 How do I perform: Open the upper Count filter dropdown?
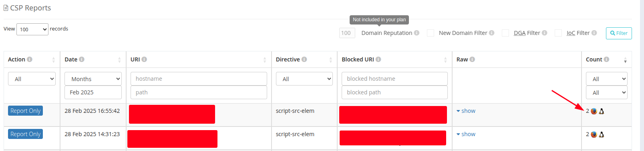click(x=607, y=79)
